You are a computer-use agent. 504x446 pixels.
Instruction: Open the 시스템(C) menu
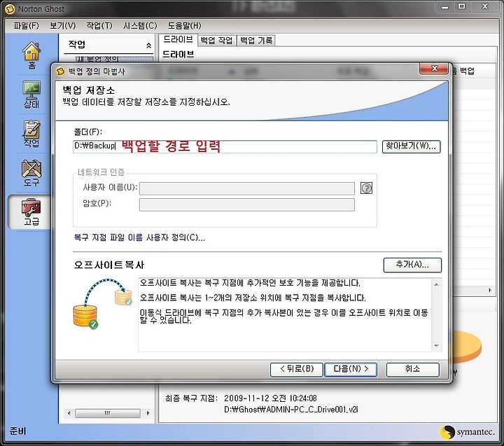(x=140, y=26)
